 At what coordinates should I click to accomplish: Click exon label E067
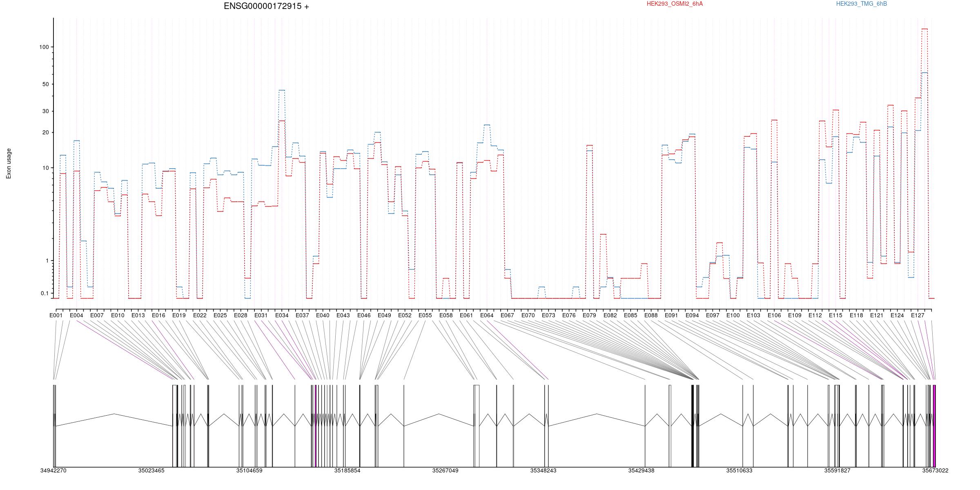(507, 315)
